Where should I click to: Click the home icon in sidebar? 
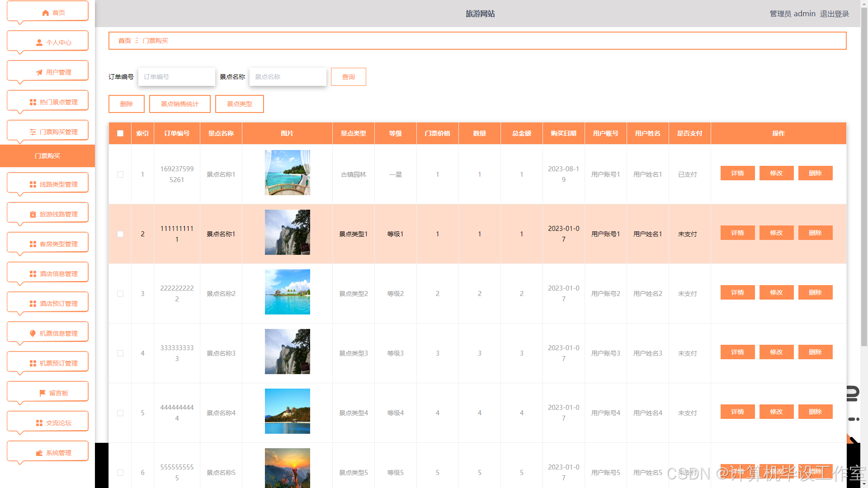click(45, 13)
